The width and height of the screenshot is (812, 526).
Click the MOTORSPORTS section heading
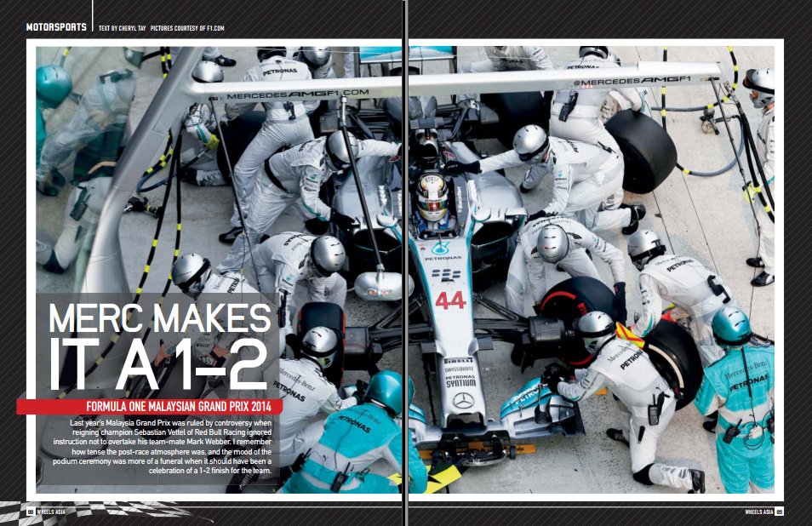coord(56,27)
